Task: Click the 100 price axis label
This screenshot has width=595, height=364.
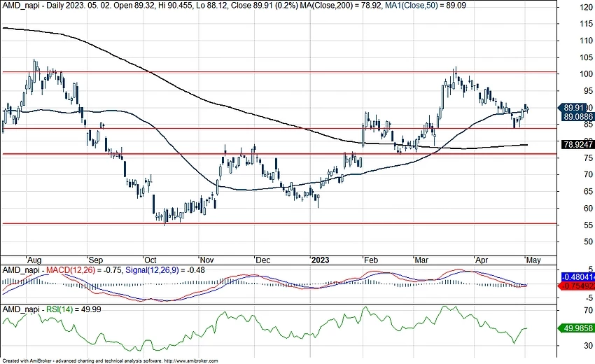Action: tap(587, 74)
